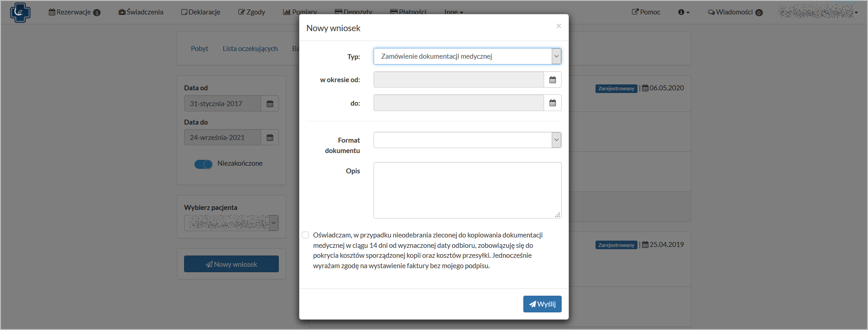Open calendar icon next to Data do

[x=270, y=138]
